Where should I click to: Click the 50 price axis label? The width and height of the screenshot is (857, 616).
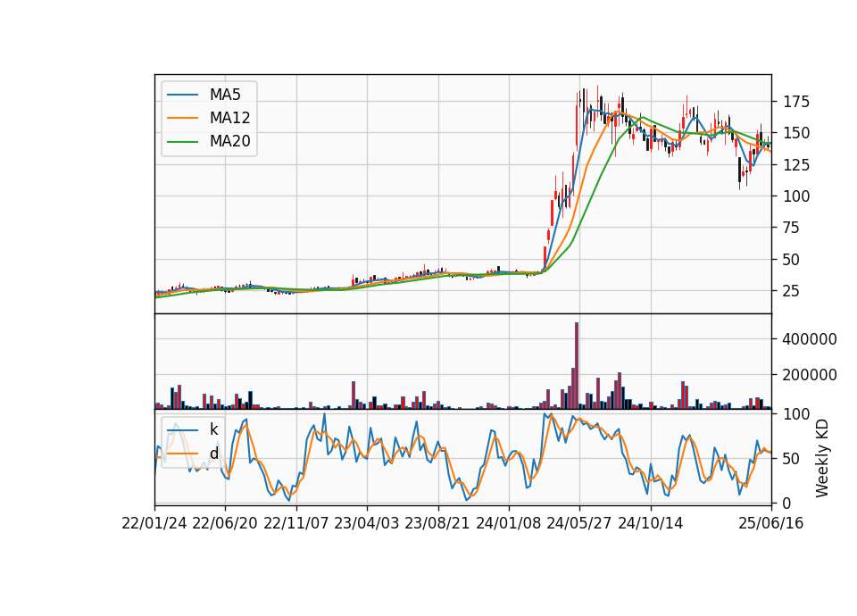[792, 260]
